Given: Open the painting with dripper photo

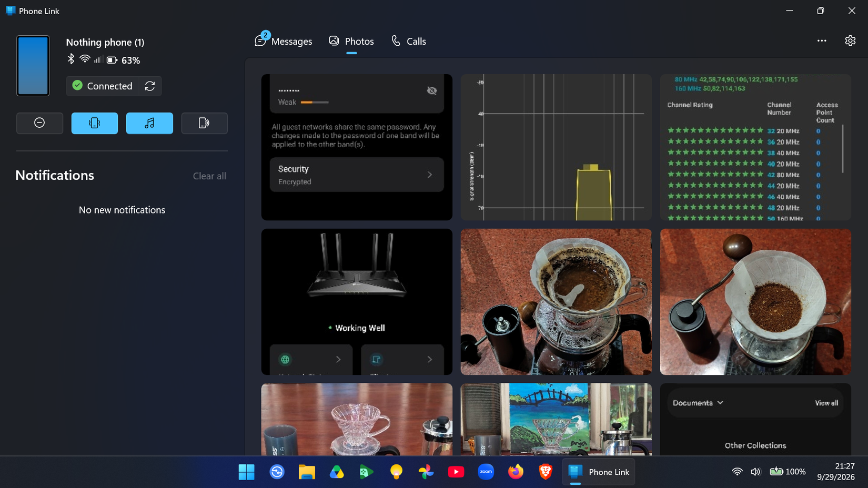Looking at the screenshot, I should 556,419.
